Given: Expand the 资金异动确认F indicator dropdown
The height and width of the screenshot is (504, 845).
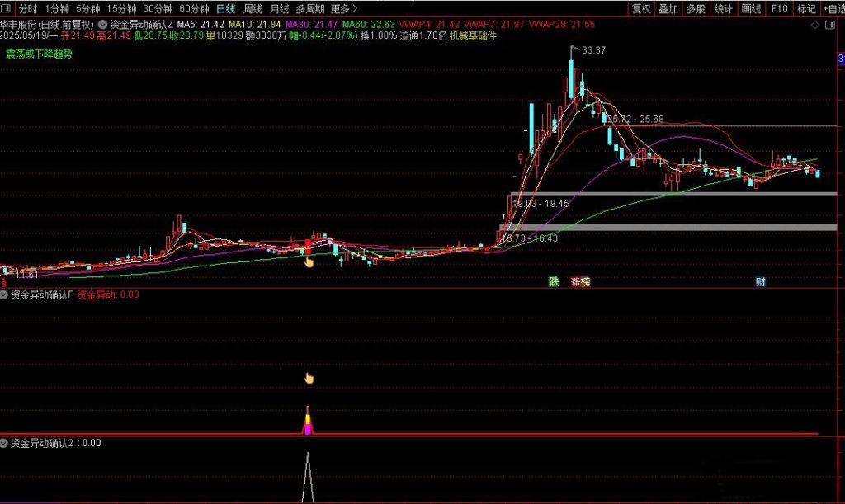Looking at the screenshot, I should [x=5, y=294].
